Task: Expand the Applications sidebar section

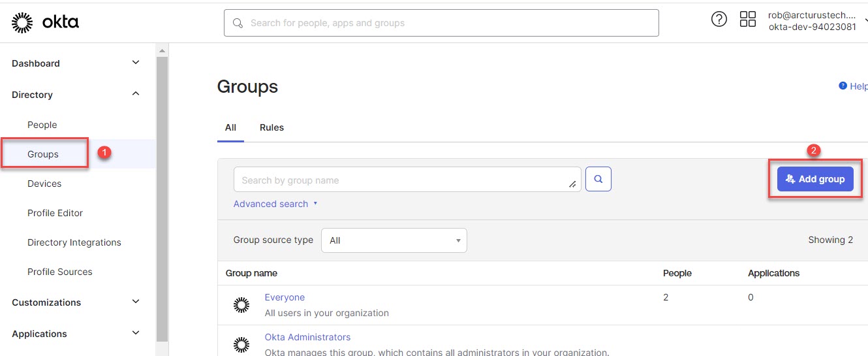Action: tap(136, 333)
